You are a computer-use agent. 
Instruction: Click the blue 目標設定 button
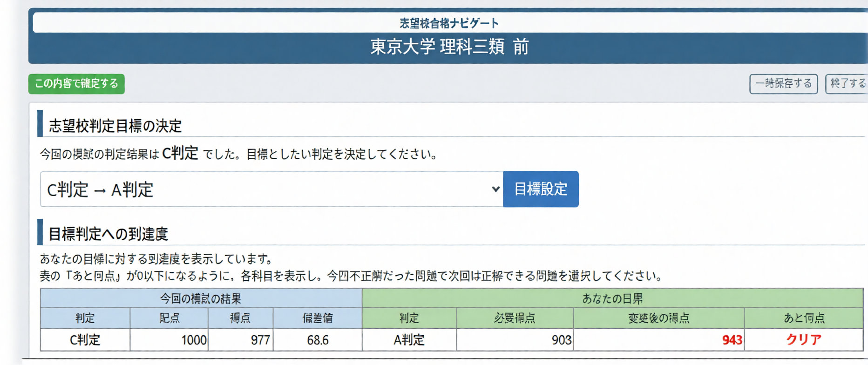[x=541, y=189]
